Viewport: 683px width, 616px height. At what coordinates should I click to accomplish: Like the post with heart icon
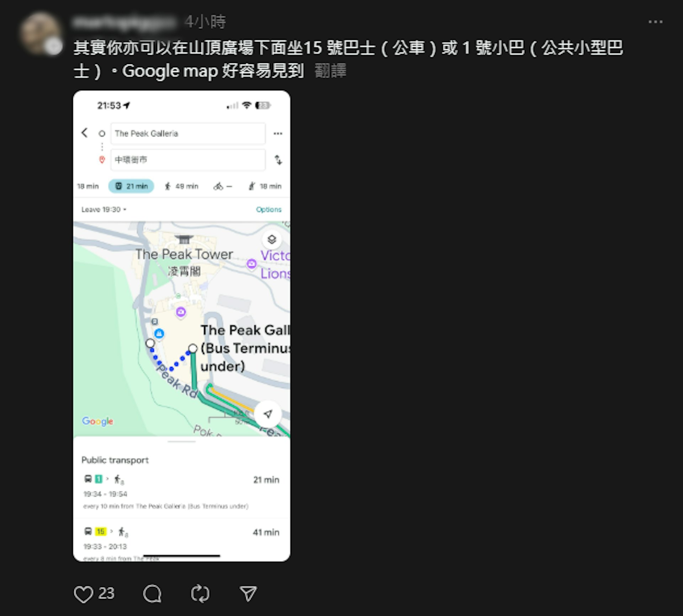[84, 594]
